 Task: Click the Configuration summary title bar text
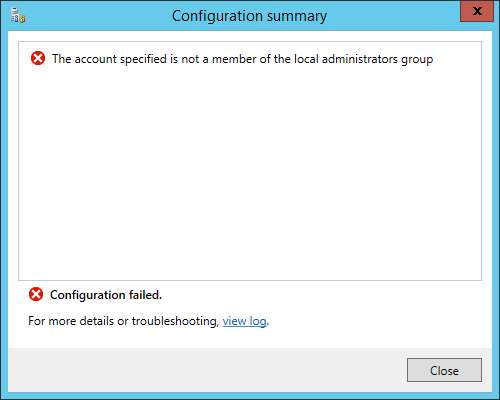coord(249,16)
